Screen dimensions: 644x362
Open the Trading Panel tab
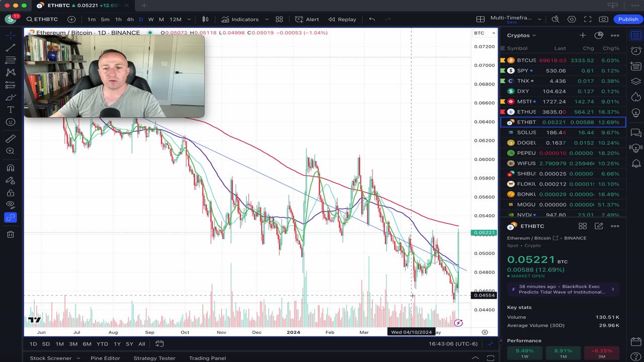pos(207,358)
